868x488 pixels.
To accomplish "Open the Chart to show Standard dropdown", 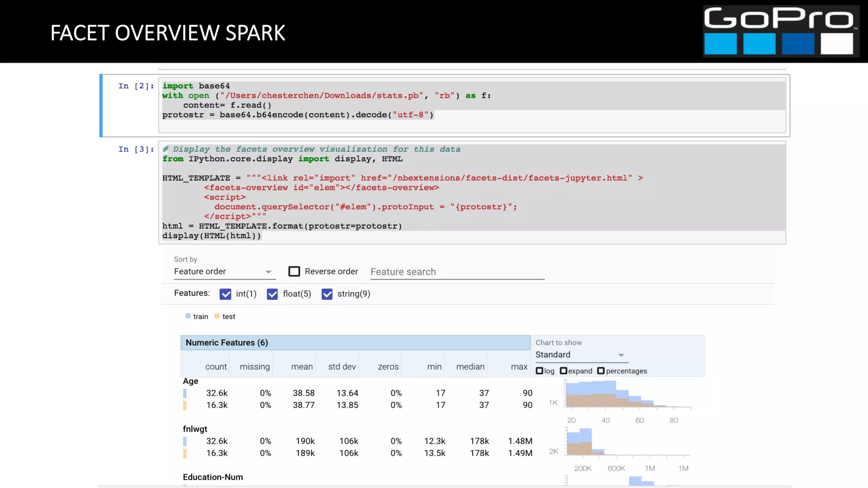I will click(x=581, y=355).
